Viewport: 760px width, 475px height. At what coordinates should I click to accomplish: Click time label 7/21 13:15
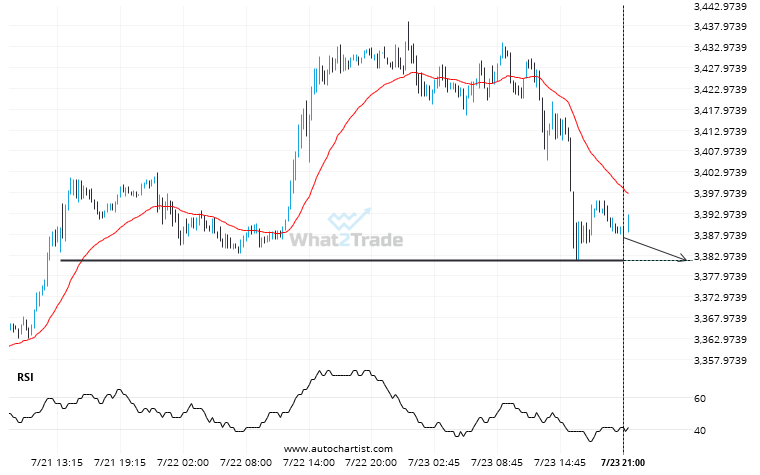point(57,462)
